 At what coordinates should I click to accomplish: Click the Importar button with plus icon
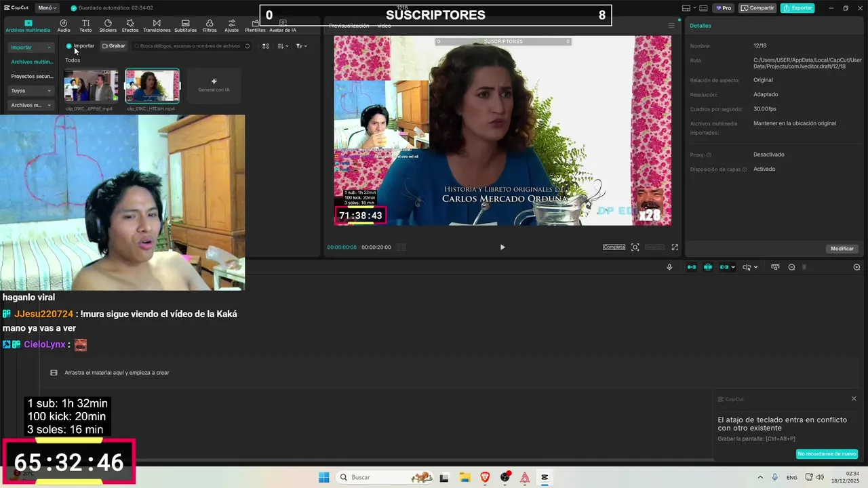point(80,46)
